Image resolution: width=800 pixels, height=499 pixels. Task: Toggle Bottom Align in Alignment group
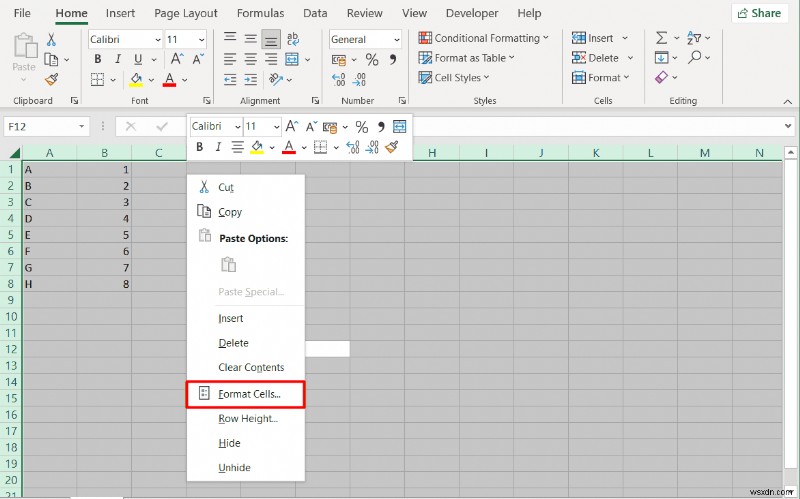point(271,39)
